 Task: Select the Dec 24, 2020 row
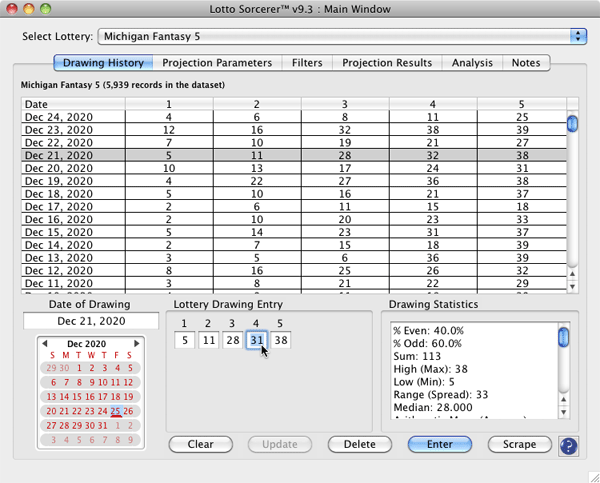point(294,117)
